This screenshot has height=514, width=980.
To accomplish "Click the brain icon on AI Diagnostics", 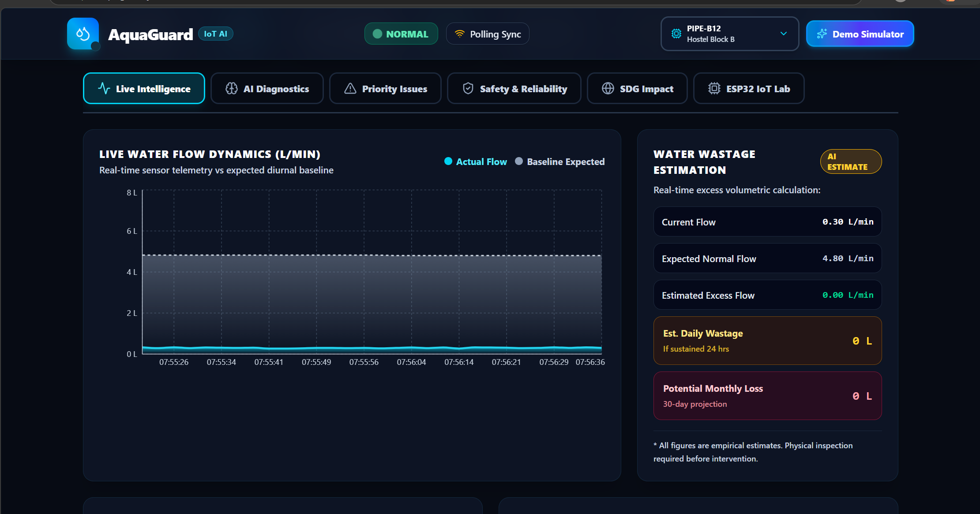I will point(232,88).
